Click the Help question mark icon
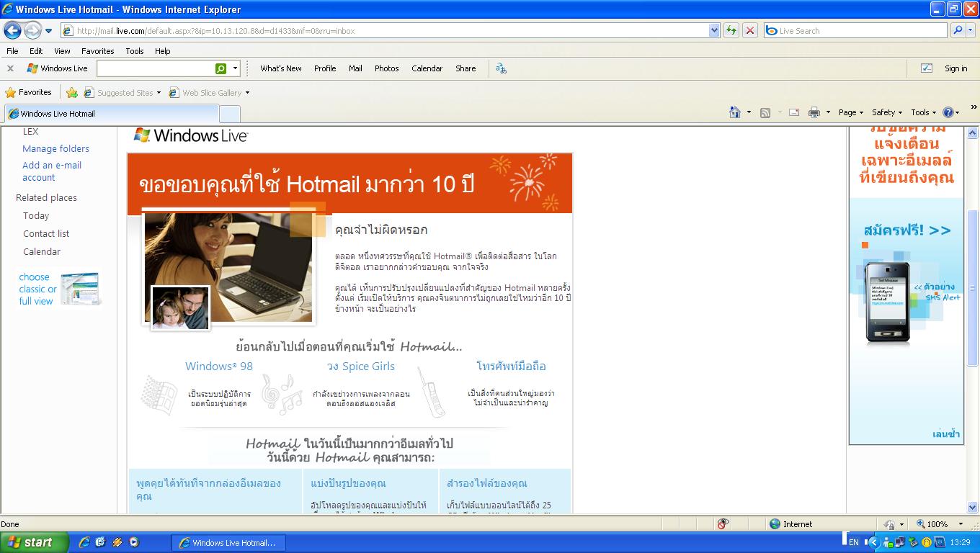This screenshot has height=553, width=980. pos(948,112)
